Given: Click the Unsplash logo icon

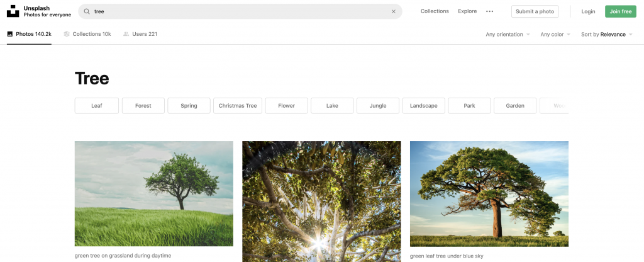Looking at the screenshot, I should [13, 11].
